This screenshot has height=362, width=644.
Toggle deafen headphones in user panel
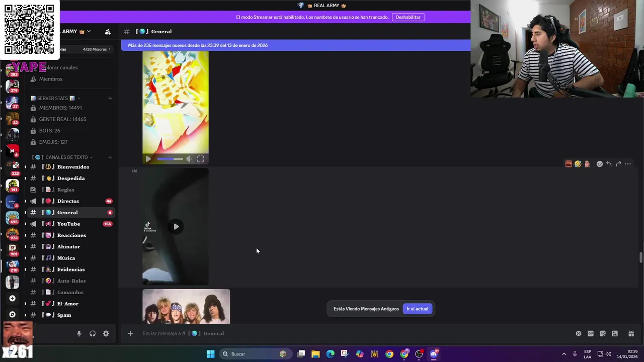[93, 333]
